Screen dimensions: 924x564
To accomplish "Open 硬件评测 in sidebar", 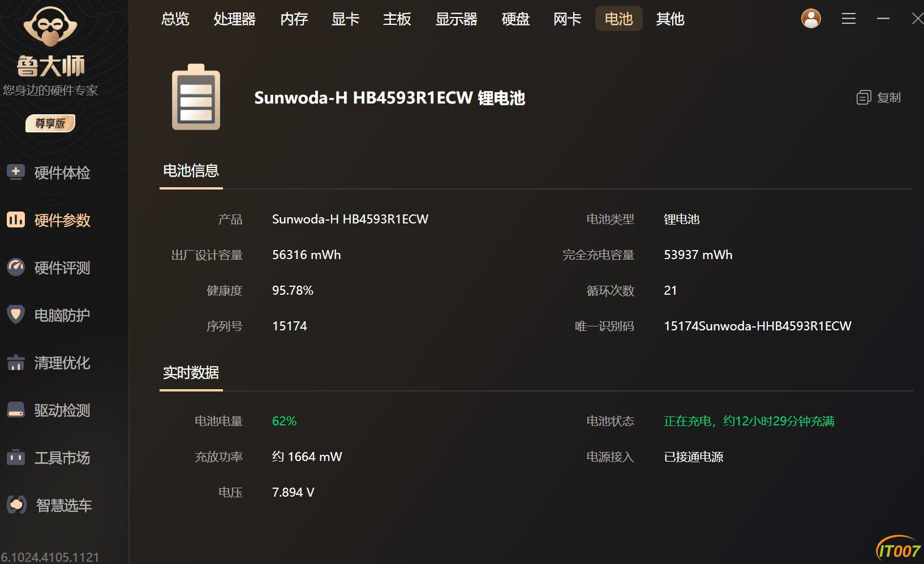I will click(x=62, y=268).
